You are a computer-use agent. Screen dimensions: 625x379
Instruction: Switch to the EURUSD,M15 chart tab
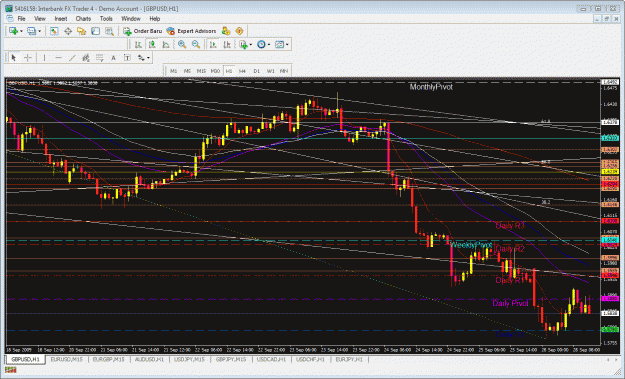(x=67, y=359)
